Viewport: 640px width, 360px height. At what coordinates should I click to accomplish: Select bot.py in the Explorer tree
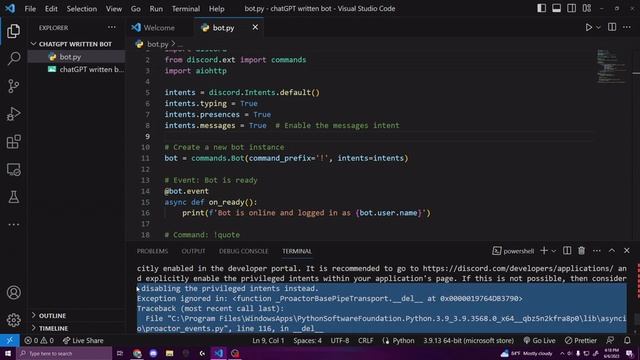(x=76, y=57)
